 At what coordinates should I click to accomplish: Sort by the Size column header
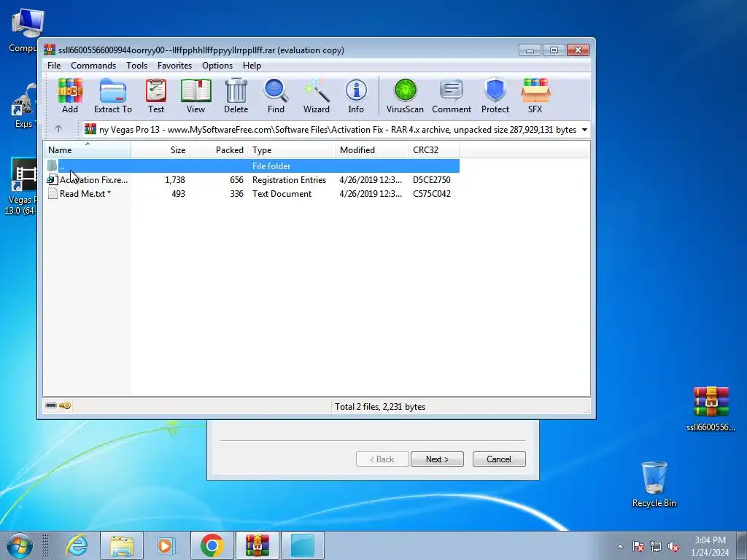[160, 150]
